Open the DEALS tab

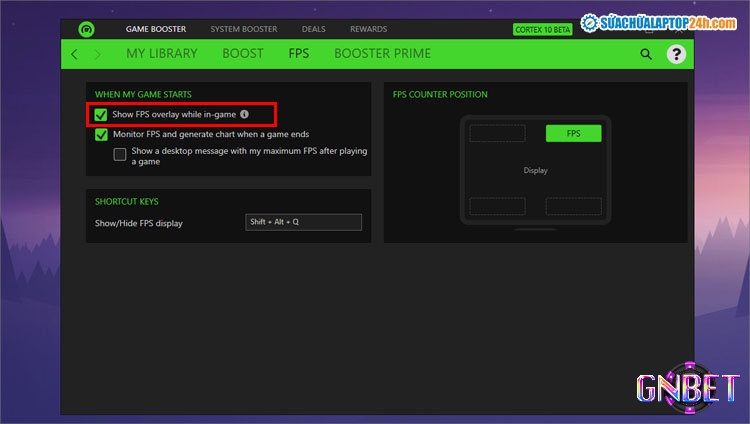(x=314, y=29)
